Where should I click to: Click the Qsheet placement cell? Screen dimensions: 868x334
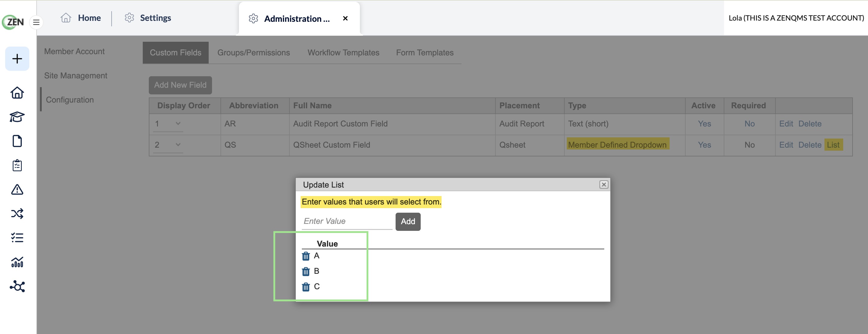pyautogui.click(x=529, y=145)
